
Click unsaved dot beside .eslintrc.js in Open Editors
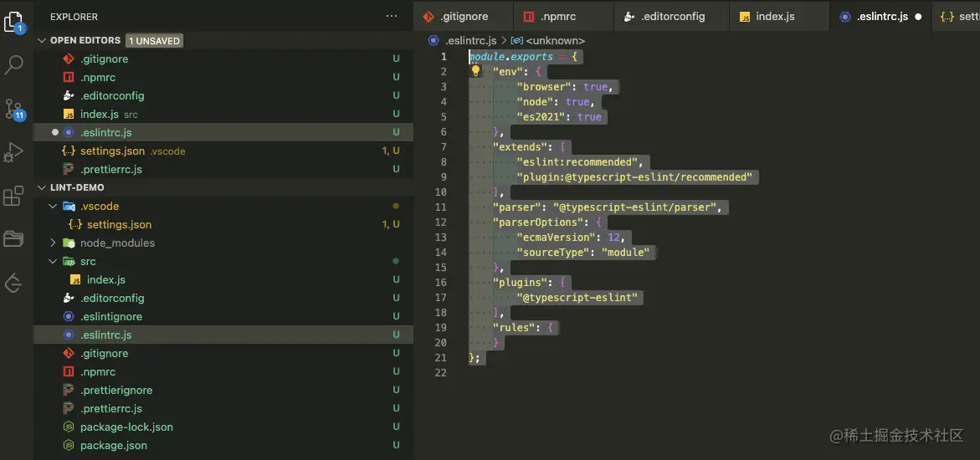click(x=55, y=132)
